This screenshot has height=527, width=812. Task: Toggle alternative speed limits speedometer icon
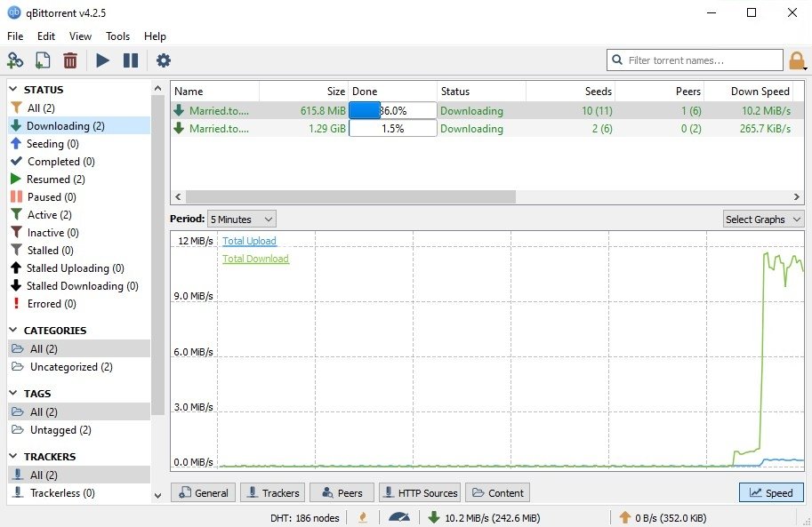click(399, 517)
